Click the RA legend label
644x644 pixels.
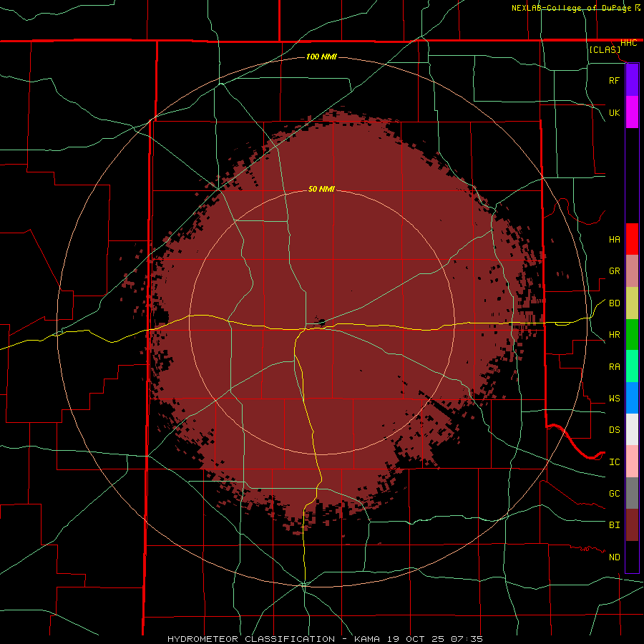coord(615,367)
